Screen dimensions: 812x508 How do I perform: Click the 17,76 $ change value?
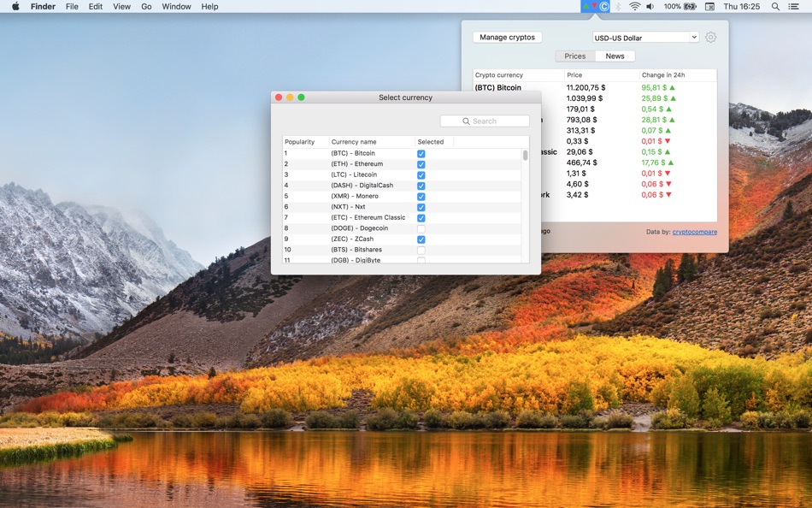point(654,162)
